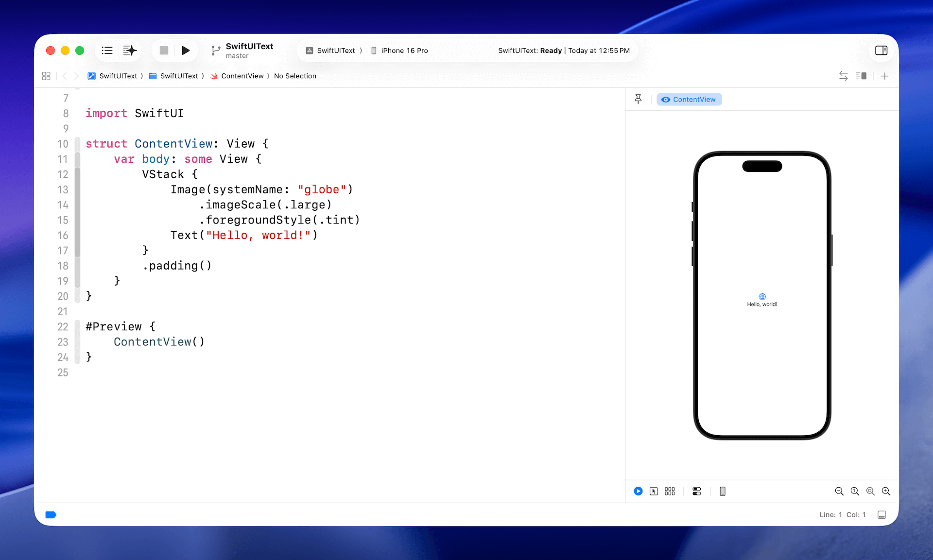Open preview device selector
This screenshot has height=560, width=933.
tap(723, 492)
